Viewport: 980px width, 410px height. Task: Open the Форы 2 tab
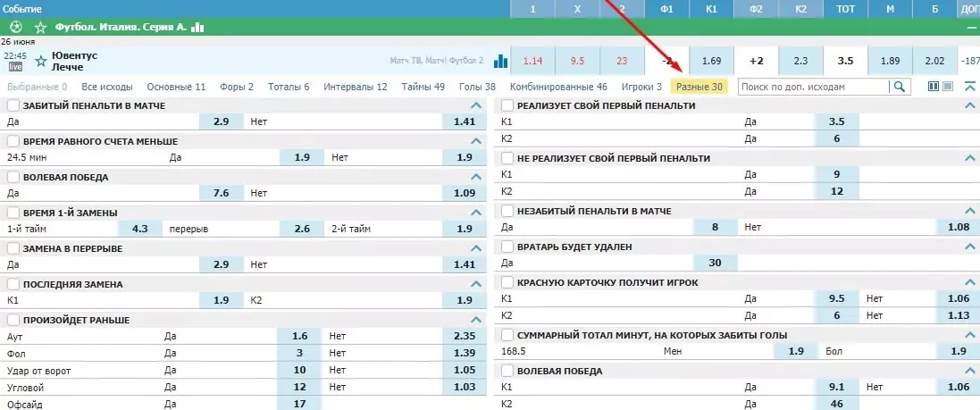237,87
